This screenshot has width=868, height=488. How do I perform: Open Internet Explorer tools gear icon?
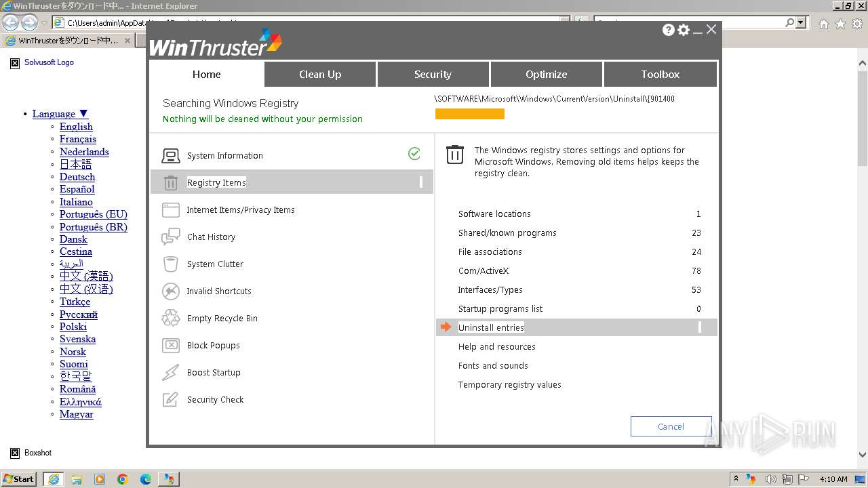click(x=857, y=24)
